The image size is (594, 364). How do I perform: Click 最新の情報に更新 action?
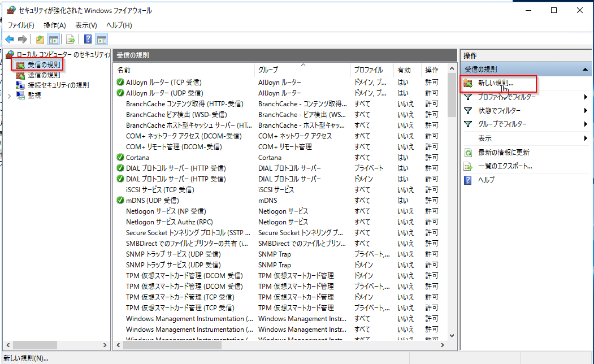click(x=504, y=153)
